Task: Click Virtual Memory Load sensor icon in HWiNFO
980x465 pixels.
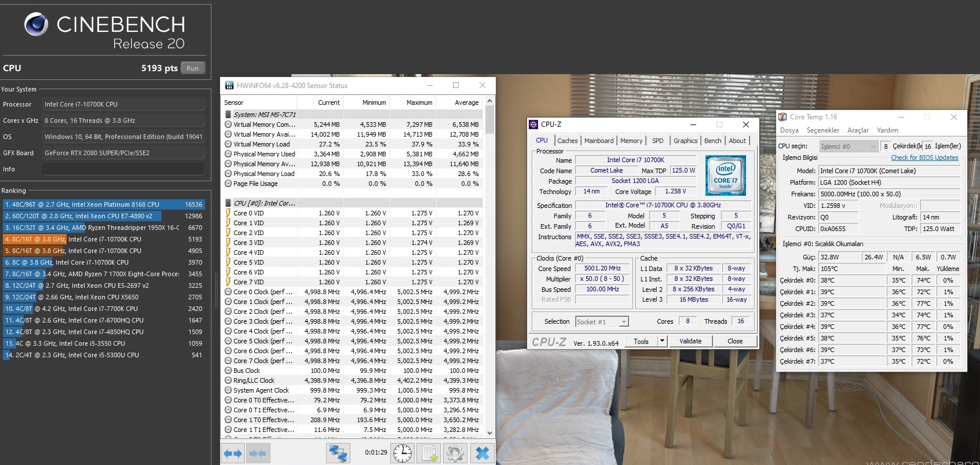Action: click(x=228, y=144)
